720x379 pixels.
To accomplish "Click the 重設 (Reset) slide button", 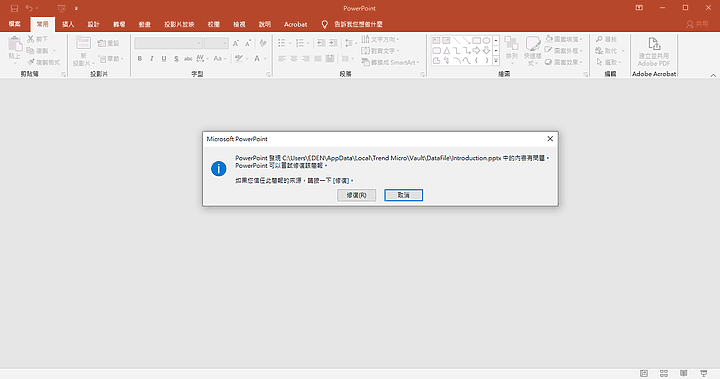I will tap(108, 43).
